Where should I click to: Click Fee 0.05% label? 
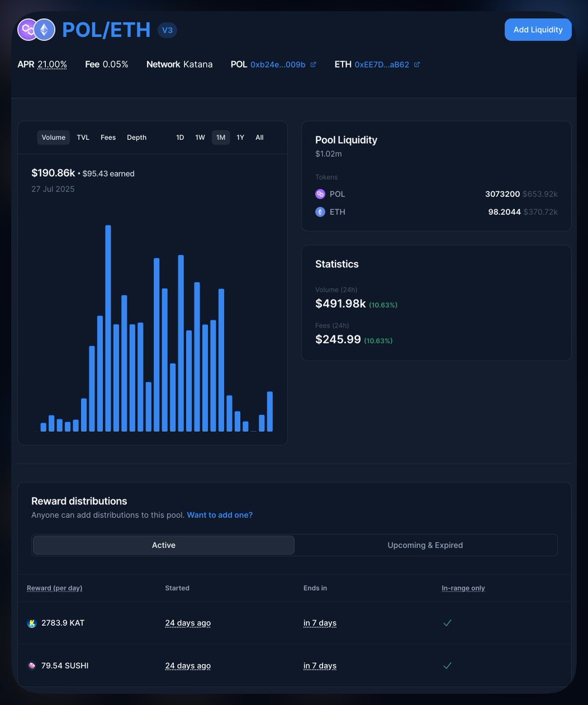click(x=107, y=65)
